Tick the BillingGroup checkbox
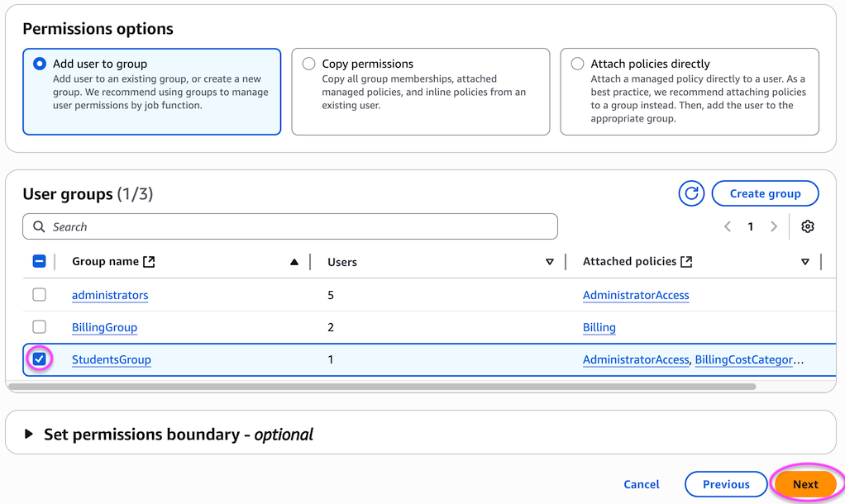Image resolution: width=845 pixels, height=504 pixels. pos(39,327)
